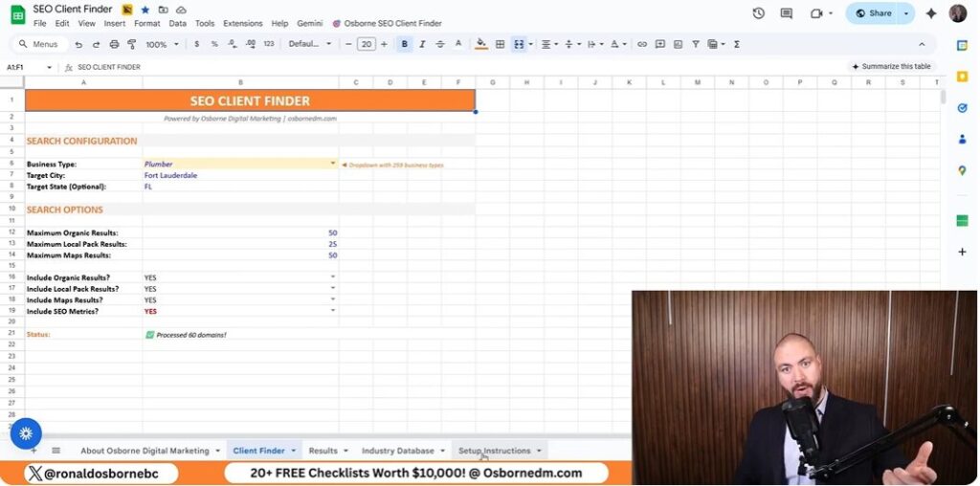Insert link icon

tap(642, 44)
